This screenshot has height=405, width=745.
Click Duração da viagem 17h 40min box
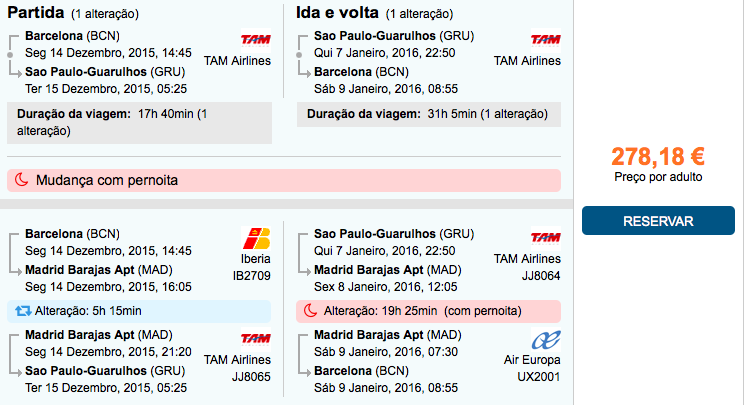(140, 123)
